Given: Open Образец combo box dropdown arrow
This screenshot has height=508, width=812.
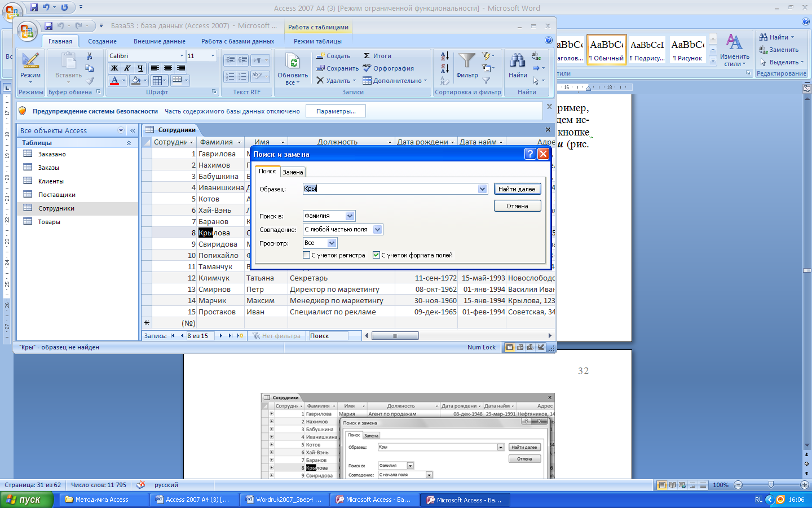Looking at the screenshot, I should tap(482, 189).
